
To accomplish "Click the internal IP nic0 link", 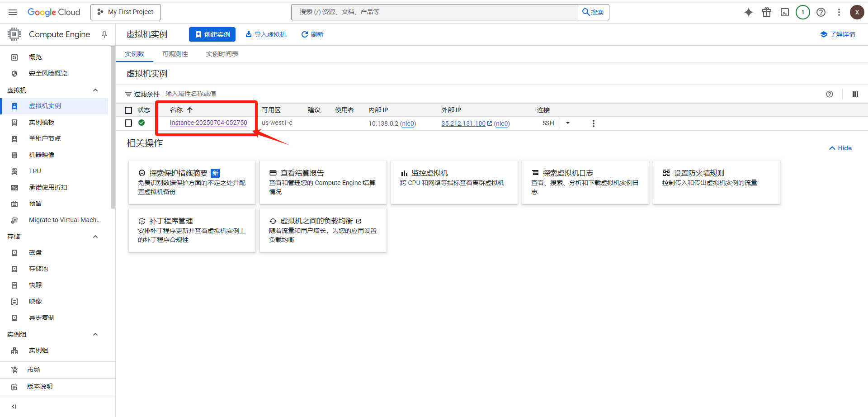I will (x=408, y=123).
